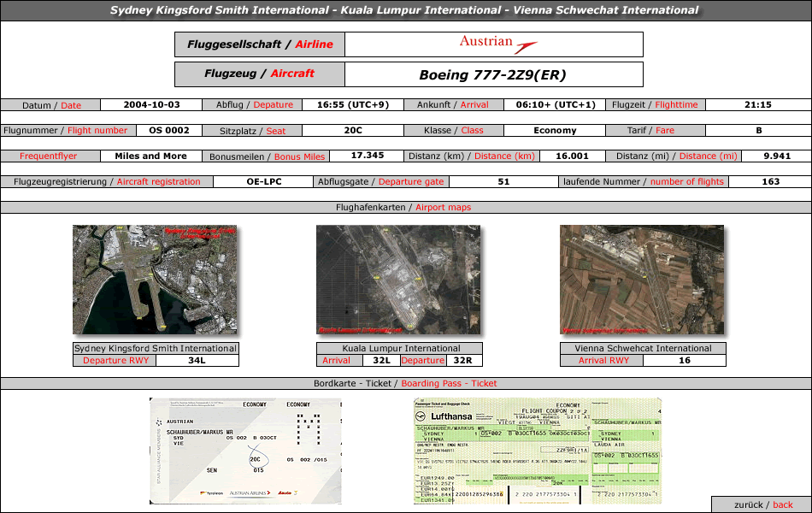Select Vienna arrival runway 16
The height and width of the screenshot is (513, 812).
[x=685, y=361]
